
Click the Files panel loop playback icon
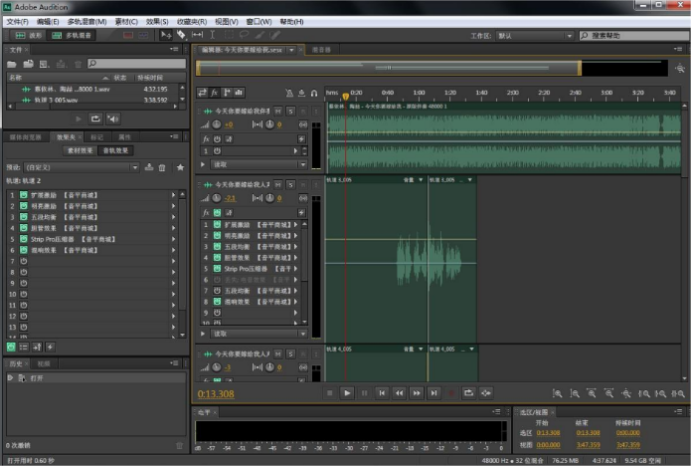click(x=95, y=119)
